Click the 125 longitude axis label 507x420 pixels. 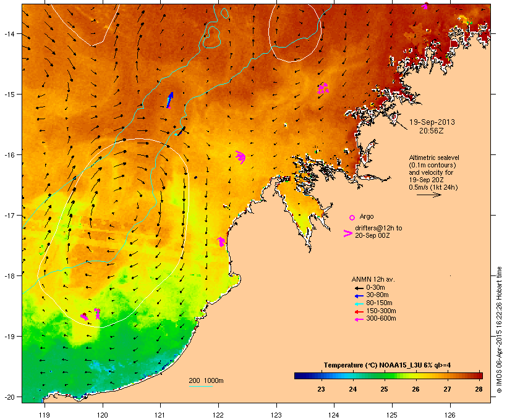coord(392,415)
